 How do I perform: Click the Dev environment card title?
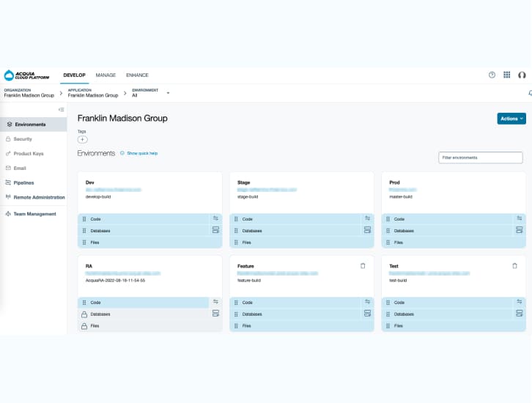pyautogui.click(x=90, y=182)
